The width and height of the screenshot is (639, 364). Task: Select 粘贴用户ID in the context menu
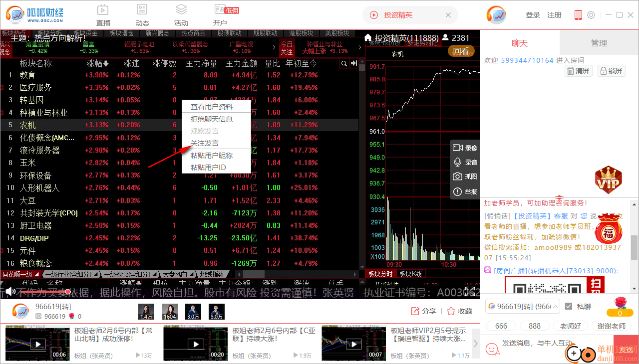(208, 167)
